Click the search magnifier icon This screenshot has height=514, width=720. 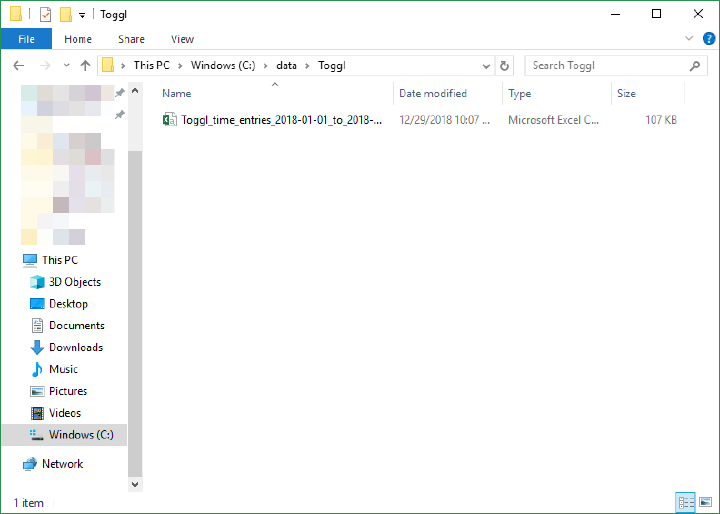[695, 66]
